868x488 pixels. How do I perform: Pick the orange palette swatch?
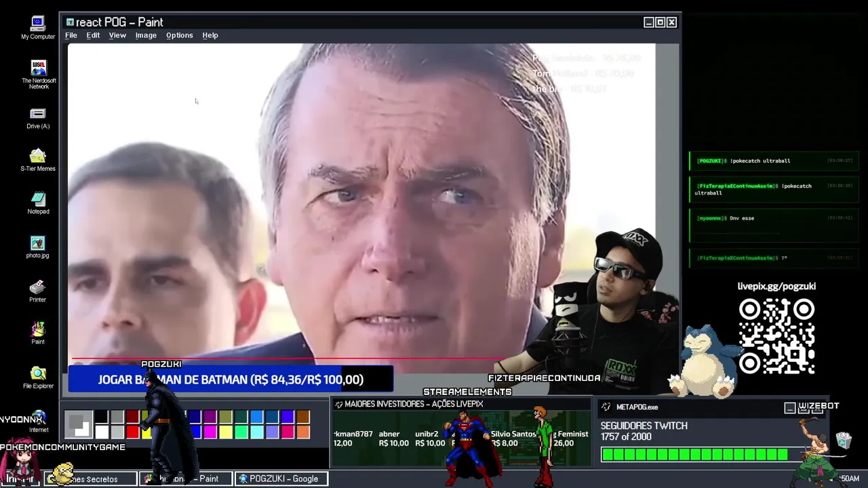coord(303,432)
